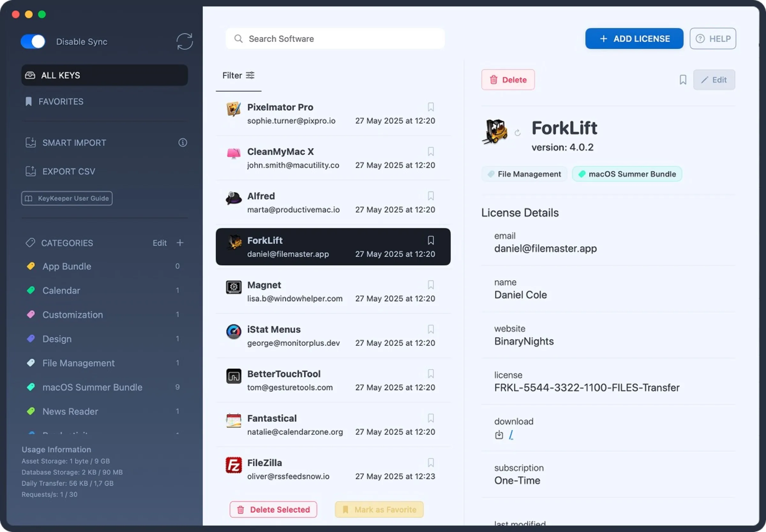
Task: Click the Smart Import info icon
Action: tap(183, 143)
